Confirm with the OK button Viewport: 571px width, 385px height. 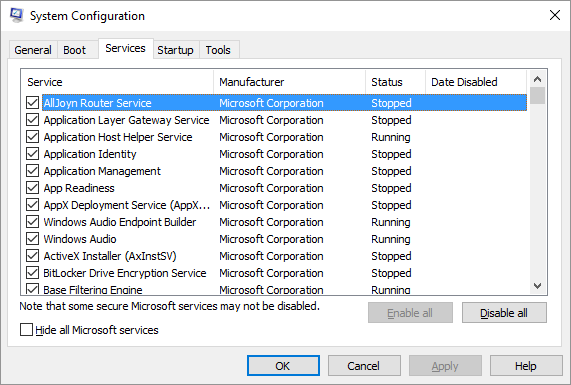pos(283,366)
